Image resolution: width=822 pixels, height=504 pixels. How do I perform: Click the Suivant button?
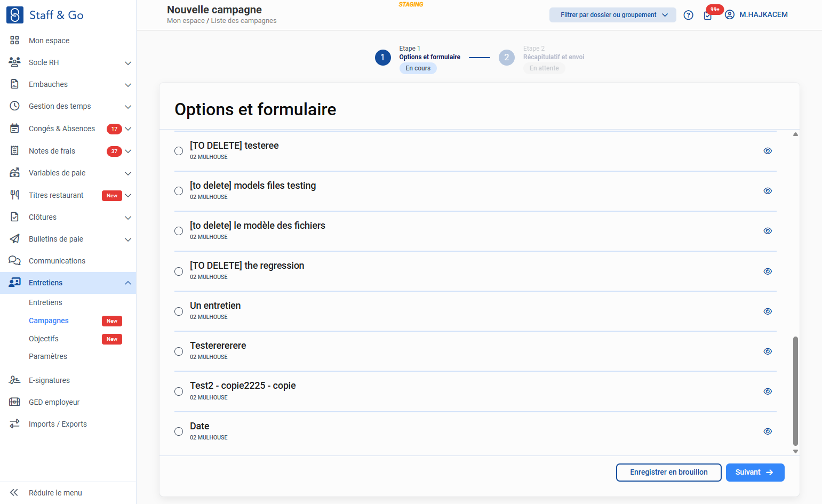click(x=755, y=473)
